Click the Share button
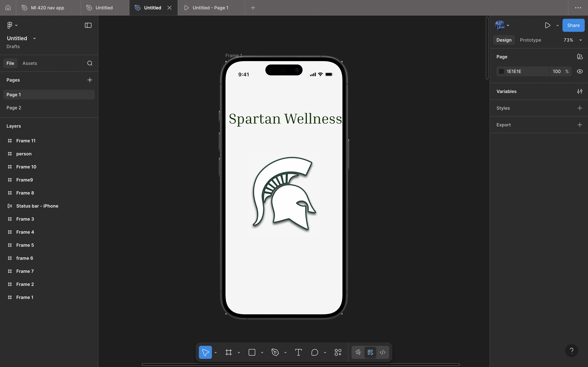This screenshot has height=367, width=588. coord(573,25)
